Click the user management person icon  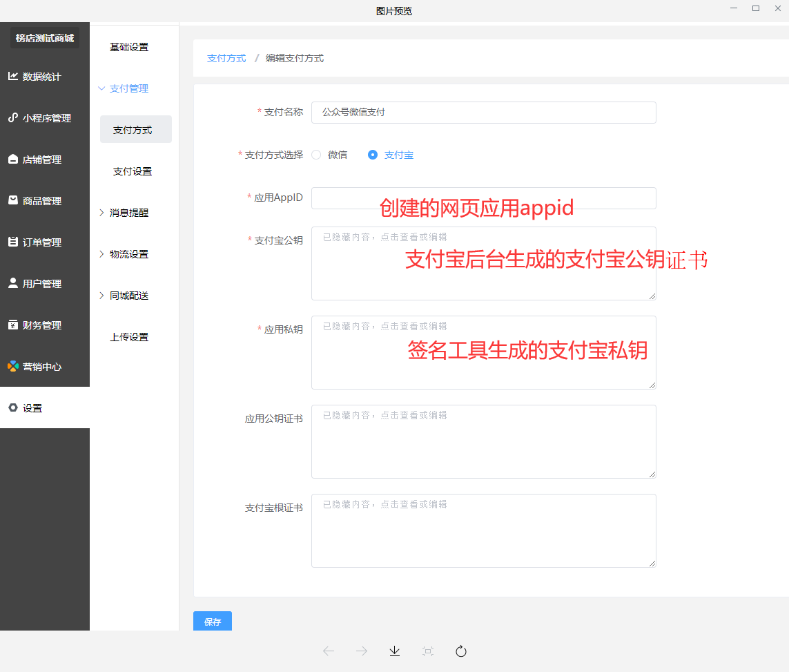13,283
